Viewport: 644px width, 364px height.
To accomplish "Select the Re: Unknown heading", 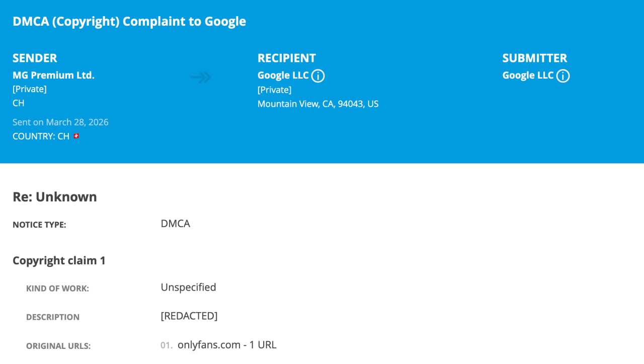I will [55, 197].
